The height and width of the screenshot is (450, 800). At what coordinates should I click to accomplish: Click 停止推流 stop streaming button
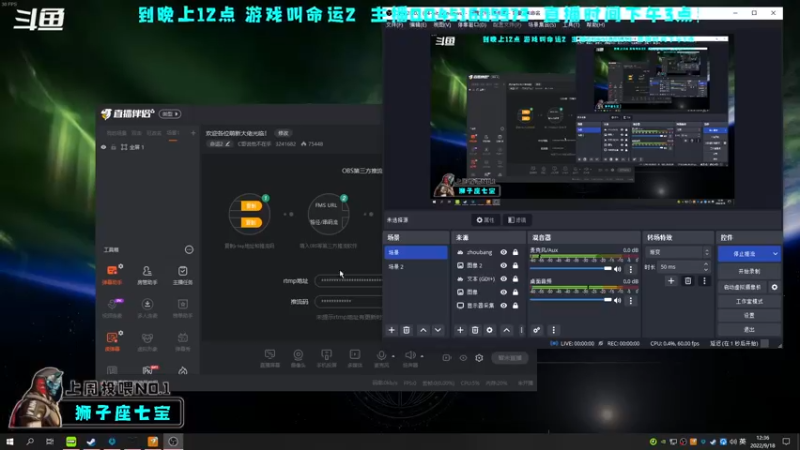point(744,254)
